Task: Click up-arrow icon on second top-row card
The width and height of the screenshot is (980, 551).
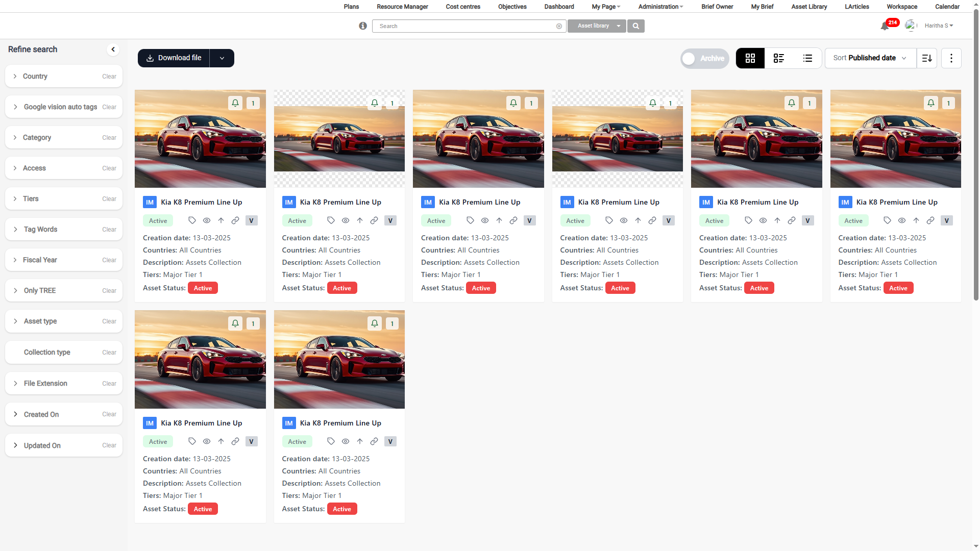Action: pos(360,220)
